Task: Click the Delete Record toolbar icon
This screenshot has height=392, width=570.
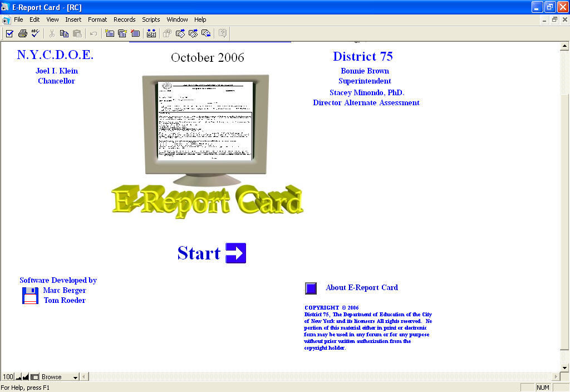Action: (135, 33)
